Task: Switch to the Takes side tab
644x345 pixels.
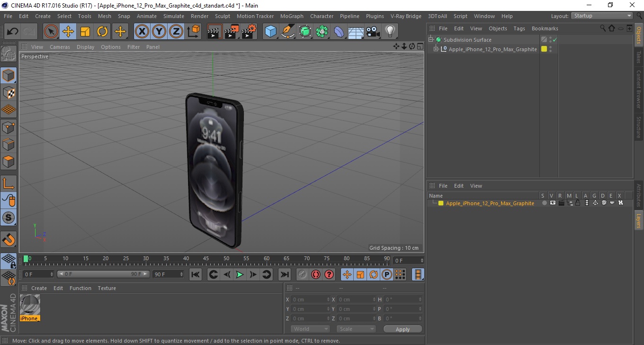Action: pyautogui.click(x=639, y=56)
